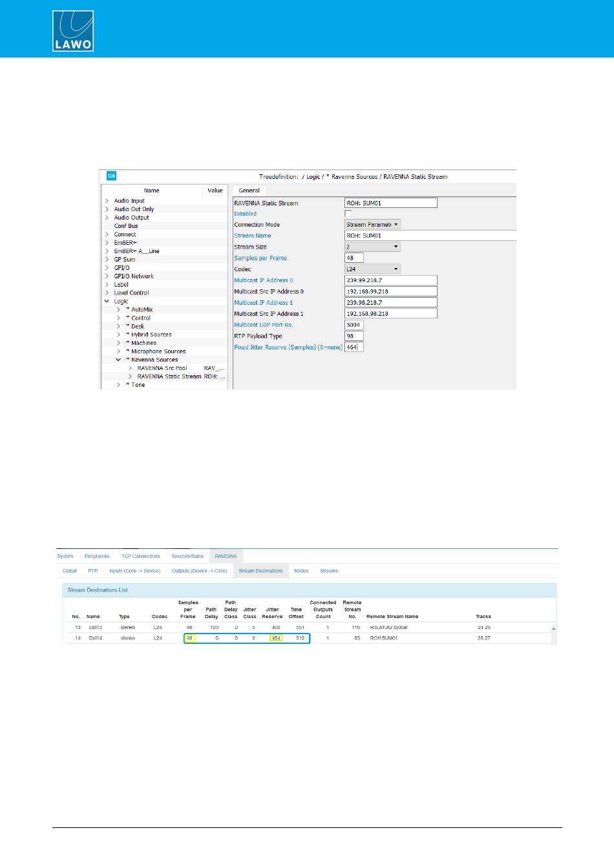Switch to the General tab
This screenshot has height=868, width=614.
pyautogui.click(x=249, y=191)
